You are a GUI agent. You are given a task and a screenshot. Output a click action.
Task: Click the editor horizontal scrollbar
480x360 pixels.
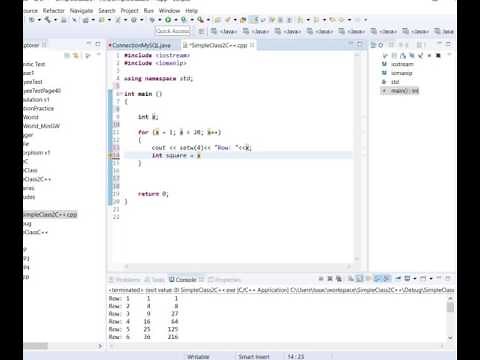[x=237, y=266]
